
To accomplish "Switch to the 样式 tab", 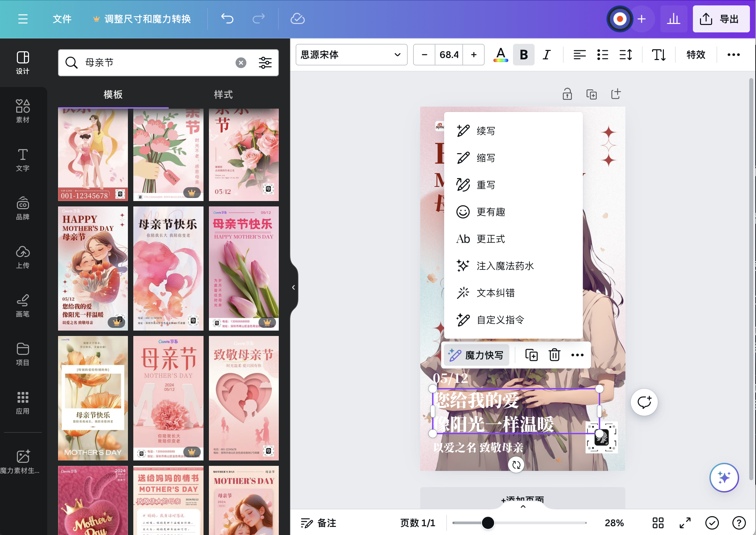I will pyautogui.click(x=223, y=95).
